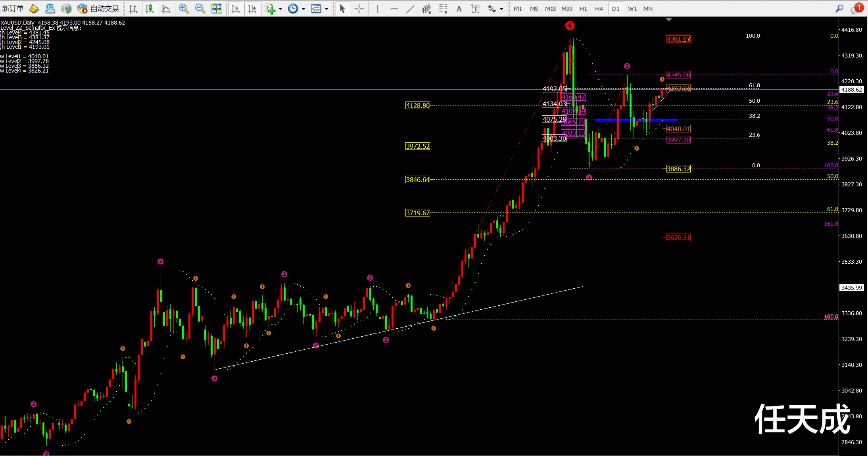868x456 pixels.
Task: Click the search magnifier icon
Action: pos(839,8)
